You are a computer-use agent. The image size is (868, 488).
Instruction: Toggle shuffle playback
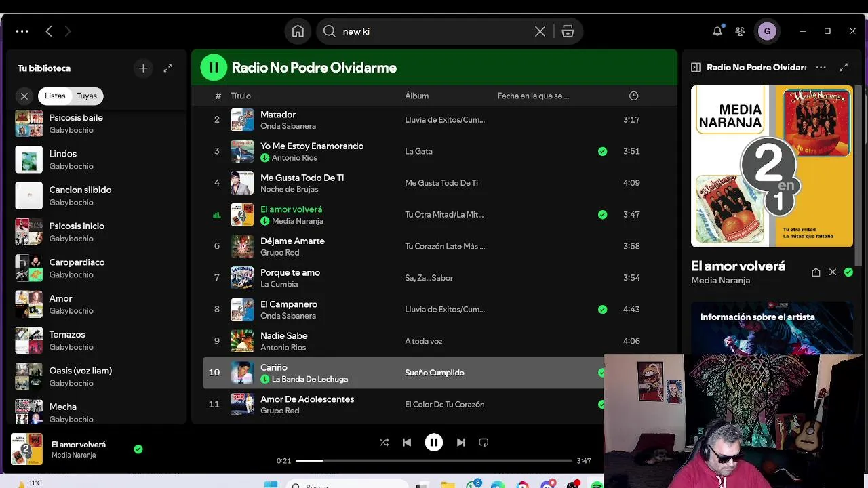click(x=384, y=442)
